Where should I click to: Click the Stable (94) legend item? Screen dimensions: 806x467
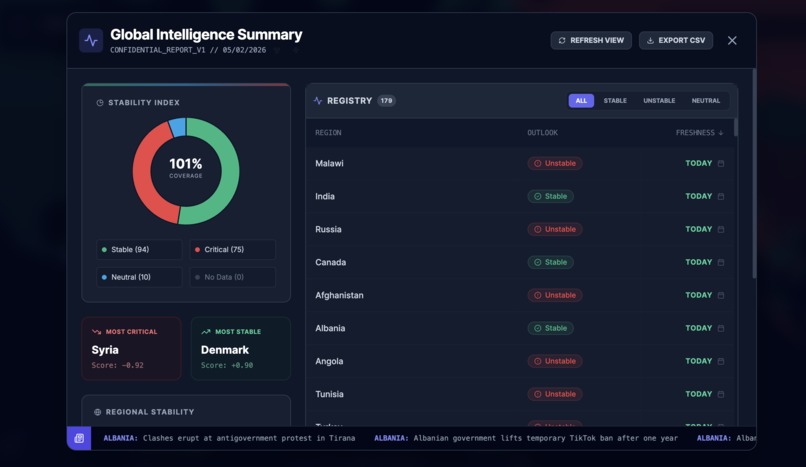click(139, 250)
